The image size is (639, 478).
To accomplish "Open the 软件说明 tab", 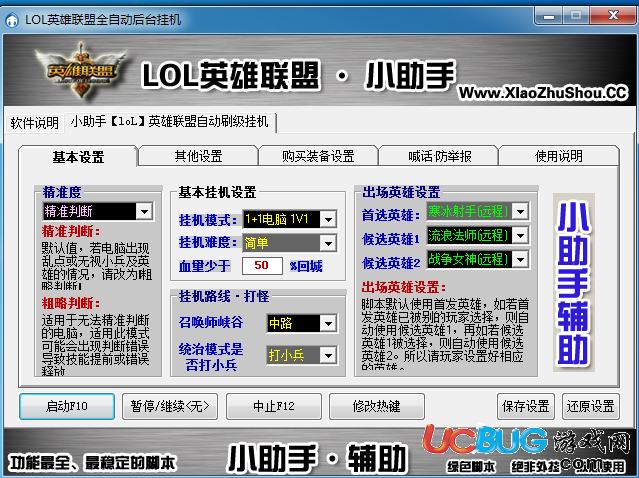I will tap(35, 123).
